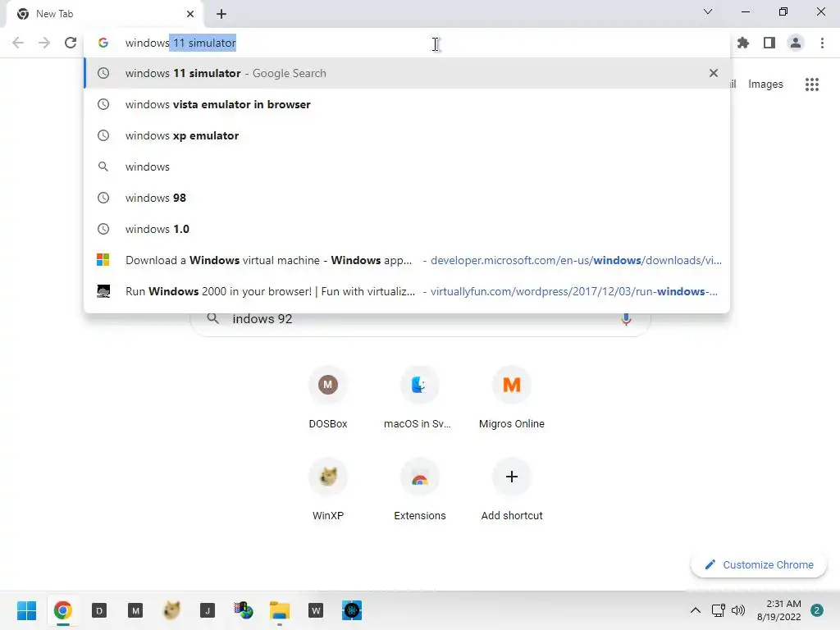Open notifications badge showing 2
This screenshot has width=840, height=630.
817,610
